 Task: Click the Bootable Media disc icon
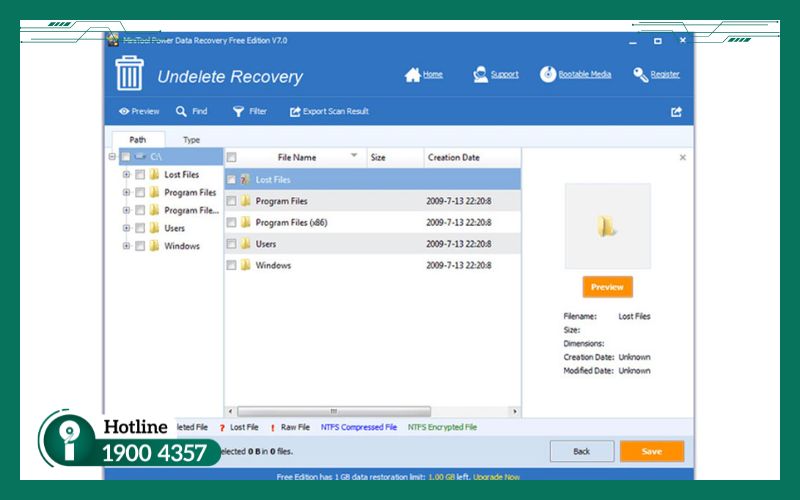point(548,75)
